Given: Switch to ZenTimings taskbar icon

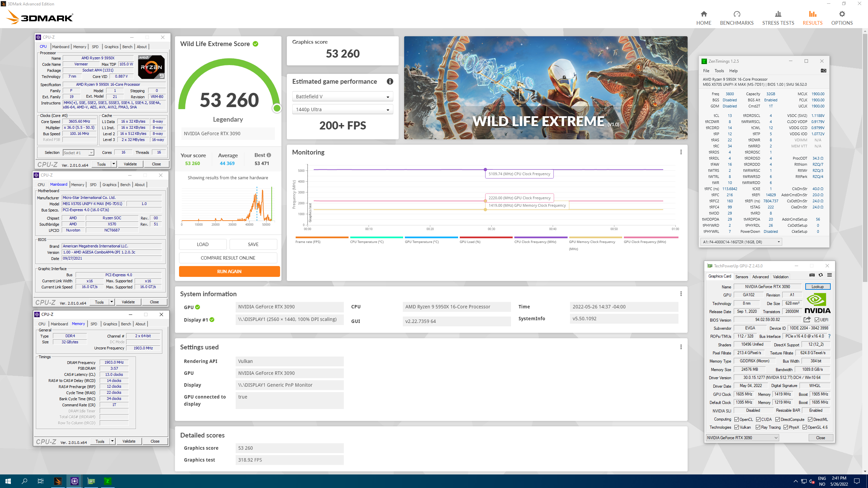Looking at the screenshot, I should [x=107, y=481].
